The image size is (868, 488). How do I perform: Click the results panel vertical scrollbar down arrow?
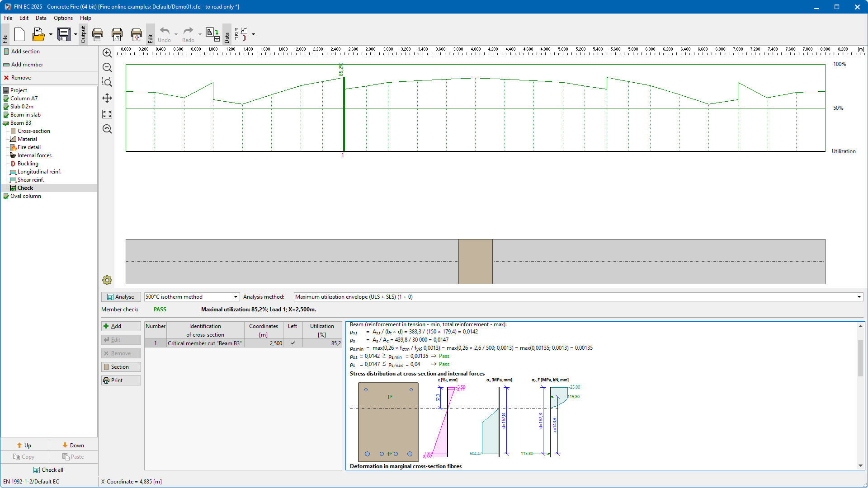click(x=860, y=466)
